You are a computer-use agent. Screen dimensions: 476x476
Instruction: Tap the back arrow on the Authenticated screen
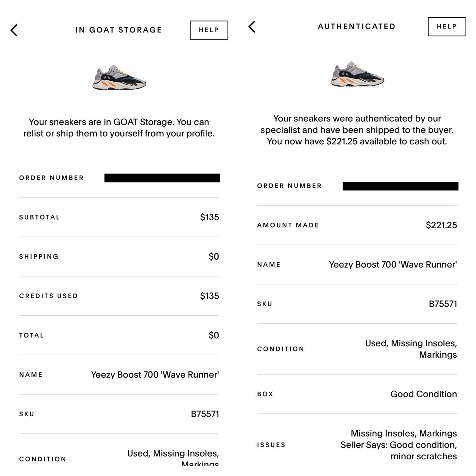point(252,27)
